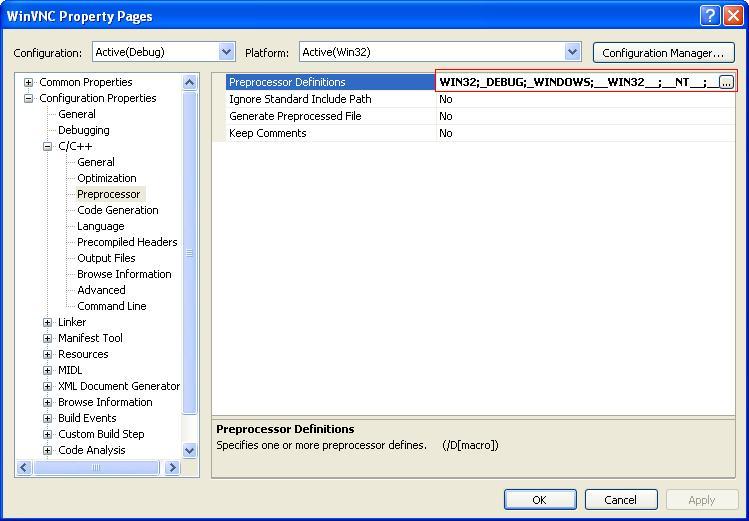Click the Preprocessor Definitions value field
749x521 pixels.
click(x=578, y=82)
